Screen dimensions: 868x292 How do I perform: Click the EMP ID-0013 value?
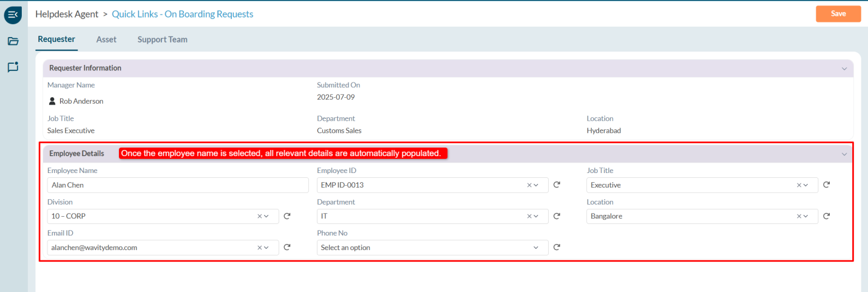342,185
